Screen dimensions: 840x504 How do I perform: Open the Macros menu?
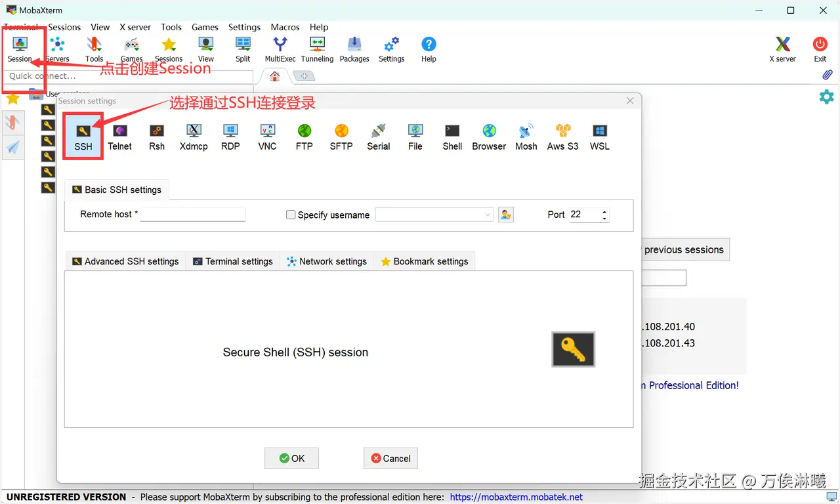coord(285,27)
